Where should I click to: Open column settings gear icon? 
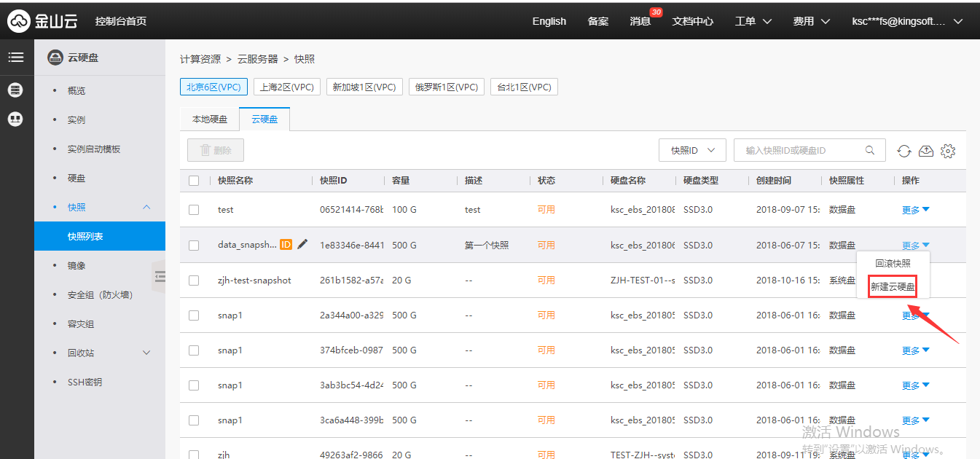tap(948, 151)
